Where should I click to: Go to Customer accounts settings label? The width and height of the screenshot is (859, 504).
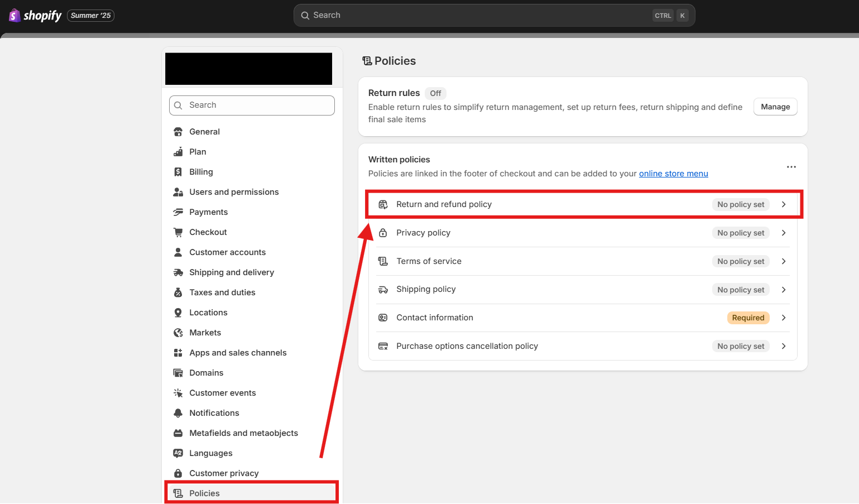click(x=227, y=252)
